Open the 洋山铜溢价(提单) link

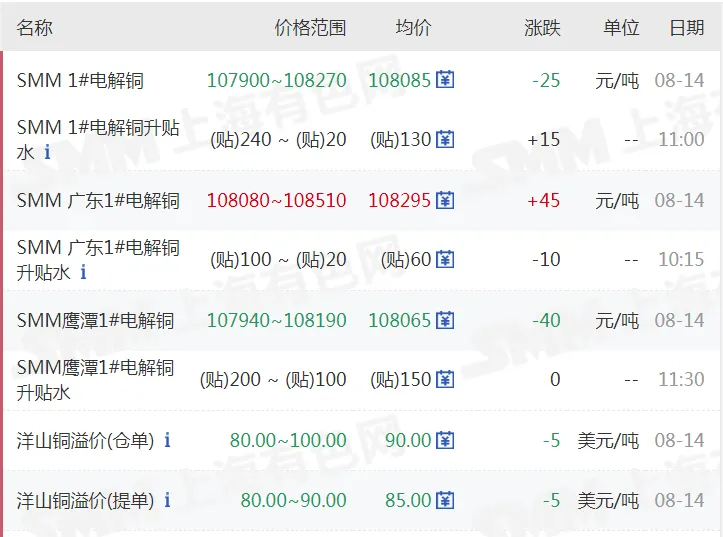click(x=85, y=501)
